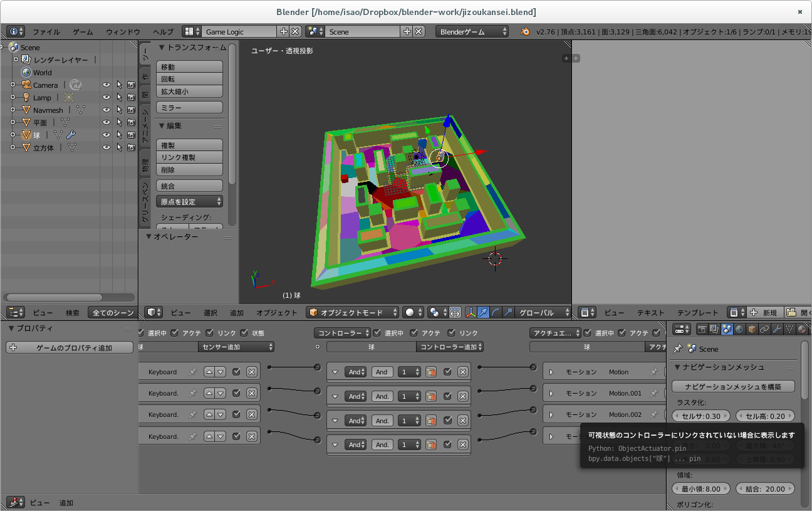Screen dimensions: 812x511
Task: Click ゲームのプロパティ追加 button
Action: 70,348
